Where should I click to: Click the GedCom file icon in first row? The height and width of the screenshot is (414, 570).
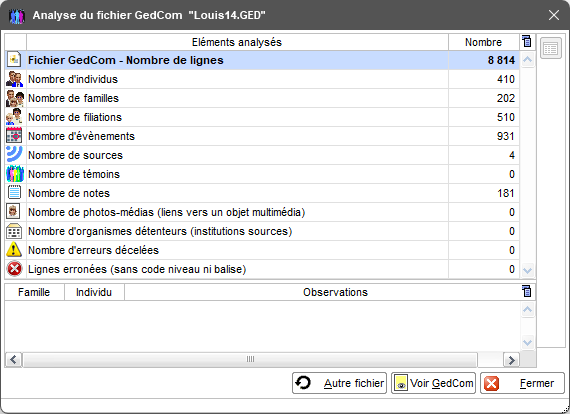point(14,60)
